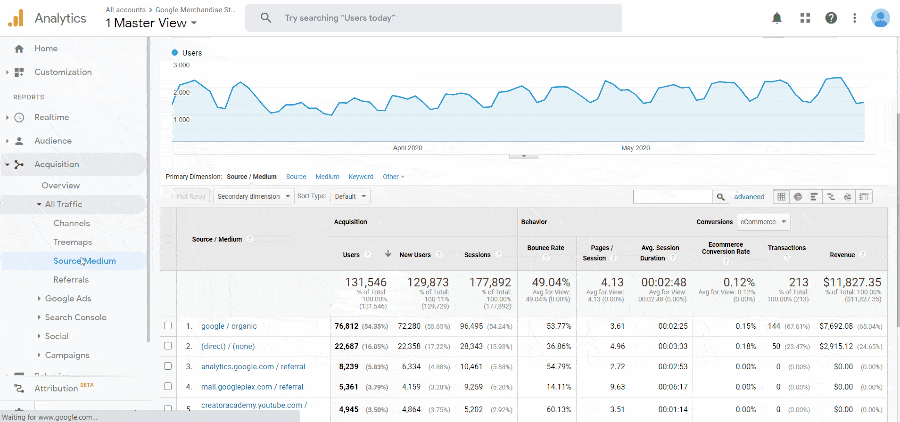The height and width of the screenshot is (422, 900).
Task: Click the help icon next to Source / Medium header
Action: point(250,239)
